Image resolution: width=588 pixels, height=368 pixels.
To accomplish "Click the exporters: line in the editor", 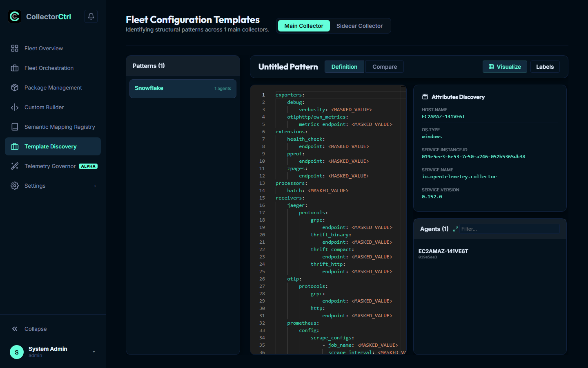I will pyautogui.click(x=290, y=95).
